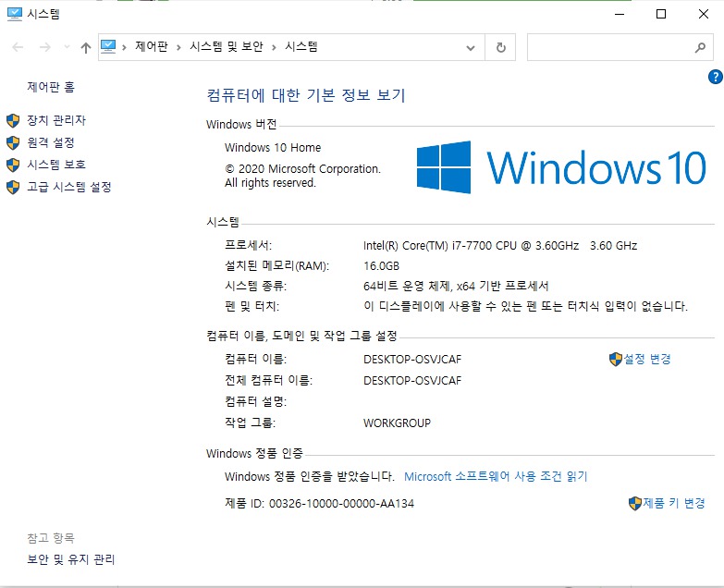This screenshot has height=588, width=724.
Task: Click the shield icon beside 시스템 보호
Action: [x=13, y=165]
